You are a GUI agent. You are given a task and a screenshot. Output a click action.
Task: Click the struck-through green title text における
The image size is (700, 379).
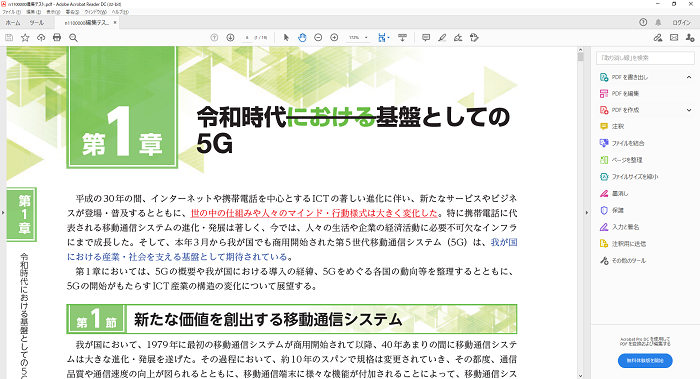(x=331, y=117)
